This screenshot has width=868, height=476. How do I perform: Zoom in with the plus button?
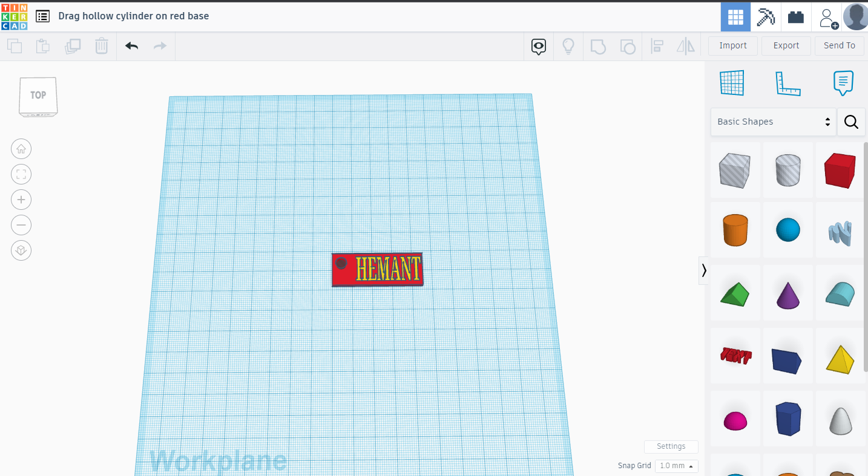tap(21, 200)
